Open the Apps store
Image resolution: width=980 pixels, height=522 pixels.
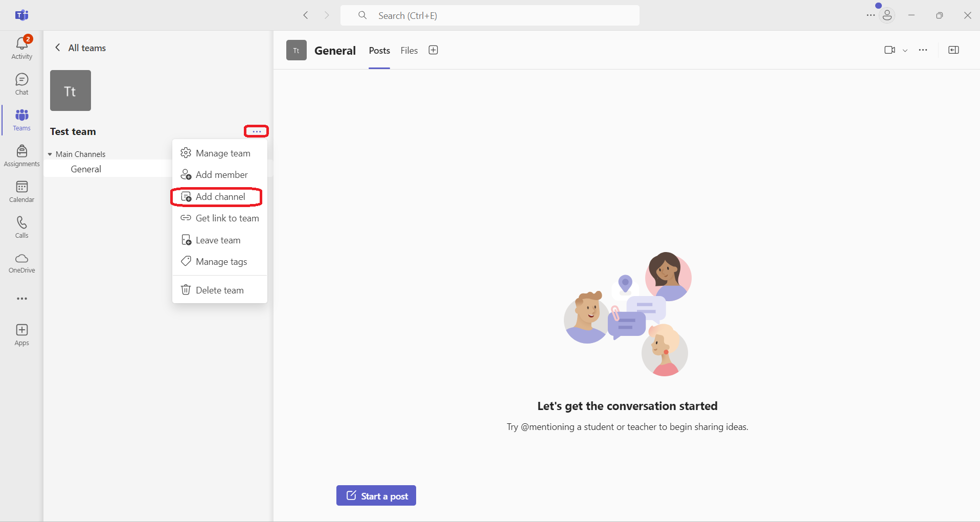(21, 335)
